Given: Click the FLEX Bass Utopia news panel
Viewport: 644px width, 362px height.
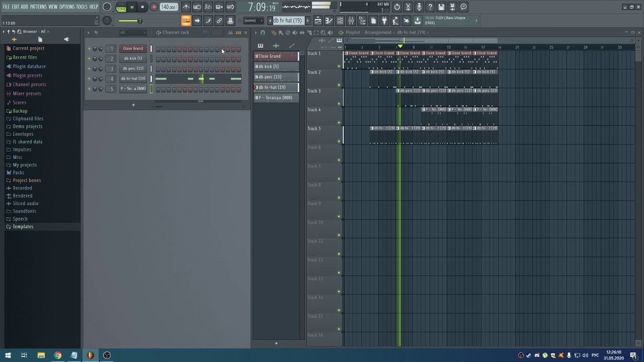Looking at the screenshot, I should pos(450,20).
